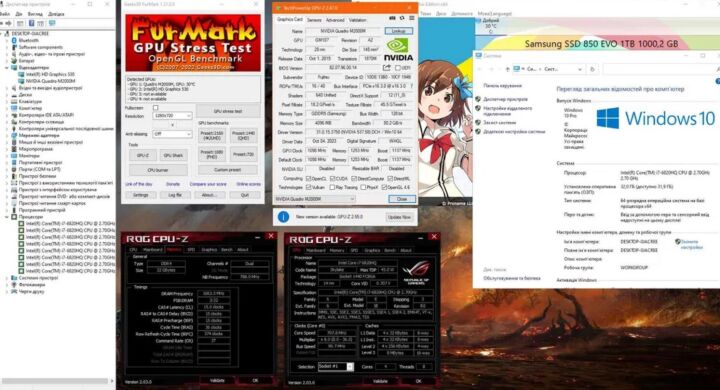The image size is (720, 390).
Task: Click BIOS export share icon in GPU-Z
Action: click(x=387, y=68)
